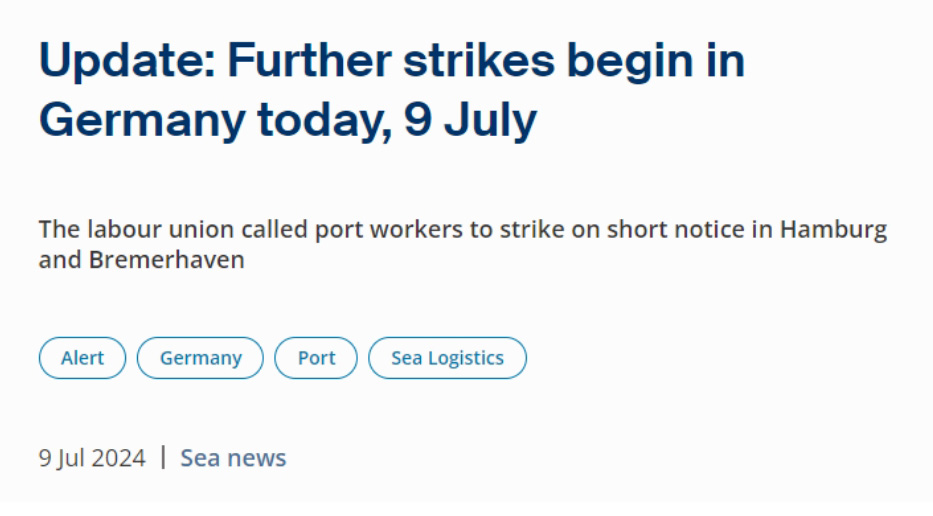This screenshot has height=516, width=933.
Task: Click the word 'Bremerhaven' in the summary
Action: [x=167, y=260]
